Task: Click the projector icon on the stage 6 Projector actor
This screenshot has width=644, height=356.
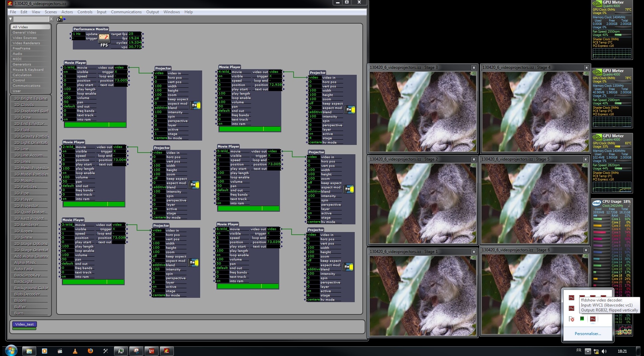Action: pyautogui.click(x=348, y=267)
